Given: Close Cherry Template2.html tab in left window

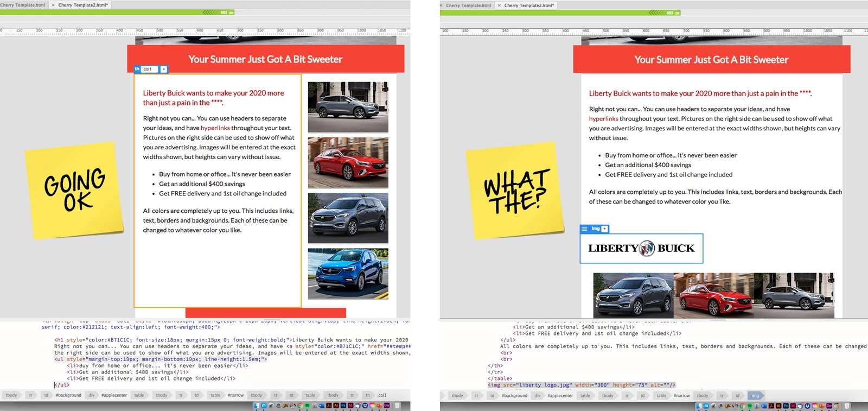Looking at the screenshot, I should [x=53, y=5].
